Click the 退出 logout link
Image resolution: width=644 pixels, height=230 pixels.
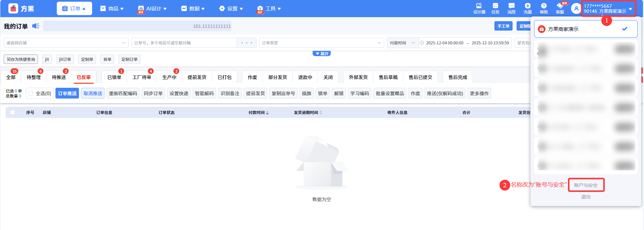click(x=586, y=197)
